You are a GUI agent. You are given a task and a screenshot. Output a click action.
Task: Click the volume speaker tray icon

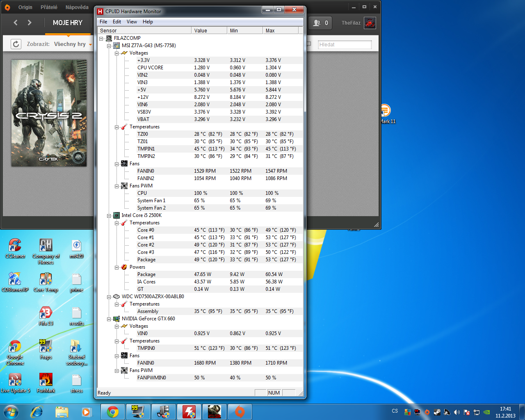point(457,412)
